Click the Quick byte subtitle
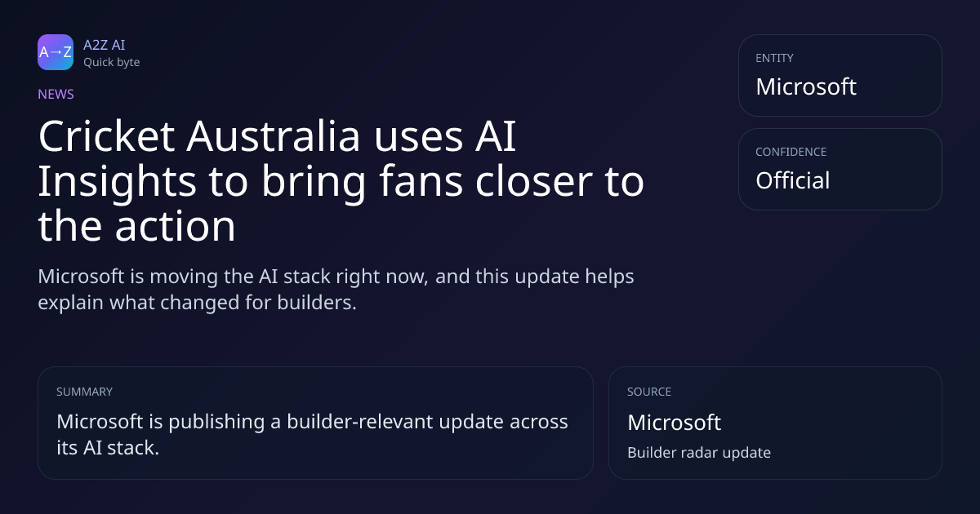 point(111,62)
